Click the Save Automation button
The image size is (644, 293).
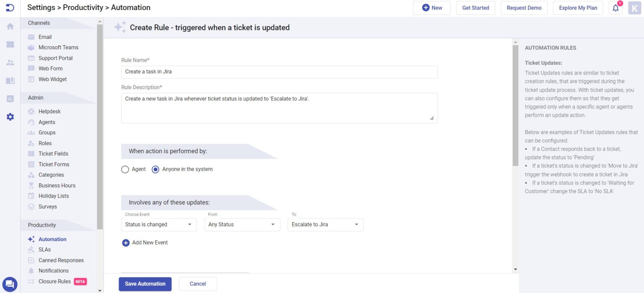pos(145,283)
